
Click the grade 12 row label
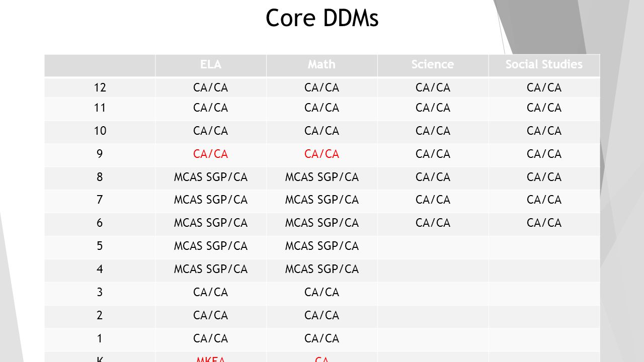click(x=100, y=87)
